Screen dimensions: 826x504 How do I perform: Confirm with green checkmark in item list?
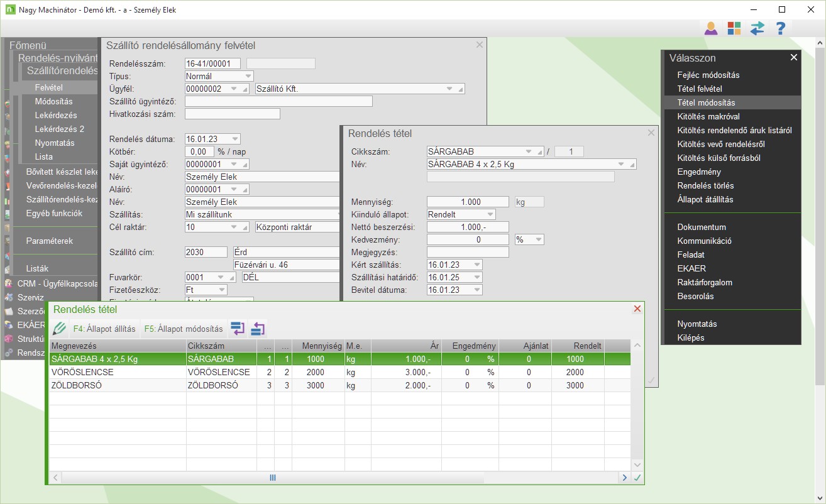637,478
